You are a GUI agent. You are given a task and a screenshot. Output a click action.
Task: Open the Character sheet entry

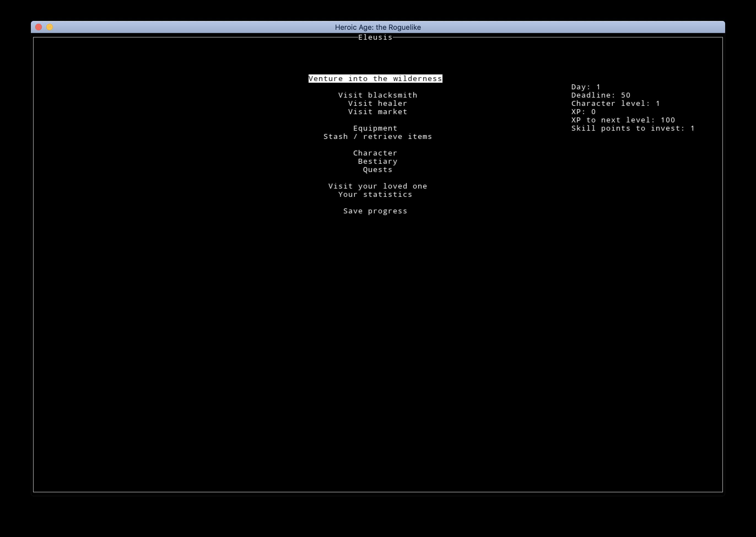point(375,153)
